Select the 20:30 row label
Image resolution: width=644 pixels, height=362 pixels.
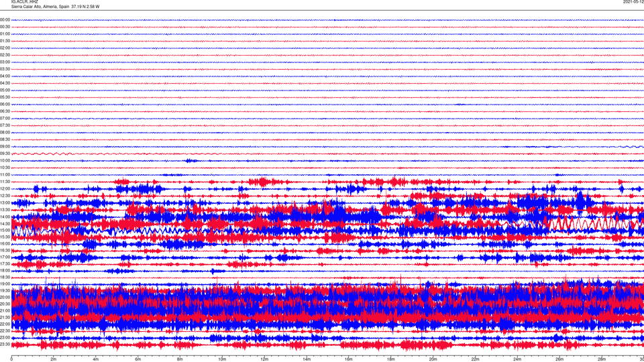pos(5,304)
